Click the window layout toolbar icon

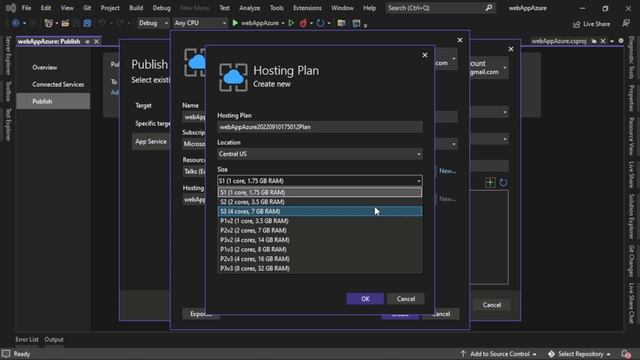(x=356, y=23)
